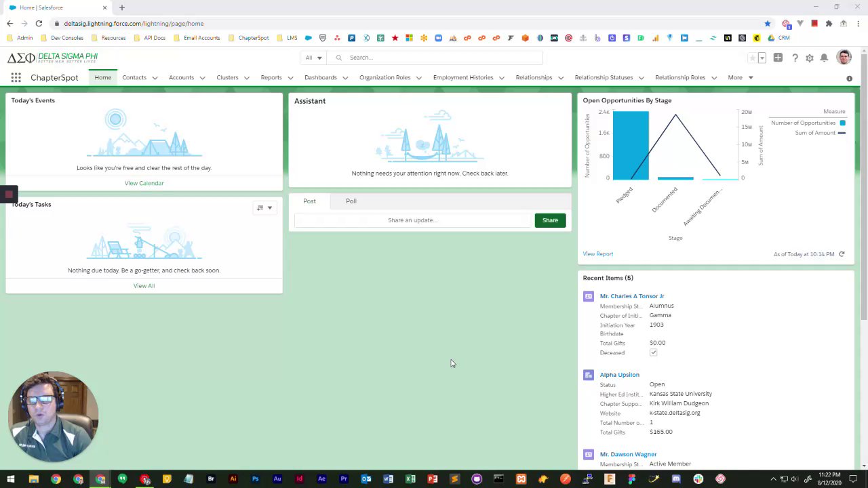Screen dimensions: 868x488
Task: Click the Chrome bookmark star icon
Action: (768, 24)
